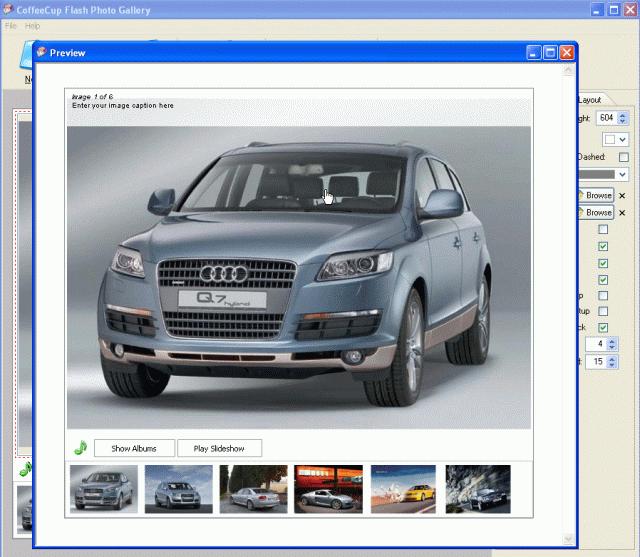This screenshot has height=557, width=640.
Task: Click the Preview window scrollbar down arrow
Action: pyautogui.click(x=568, y=539)
